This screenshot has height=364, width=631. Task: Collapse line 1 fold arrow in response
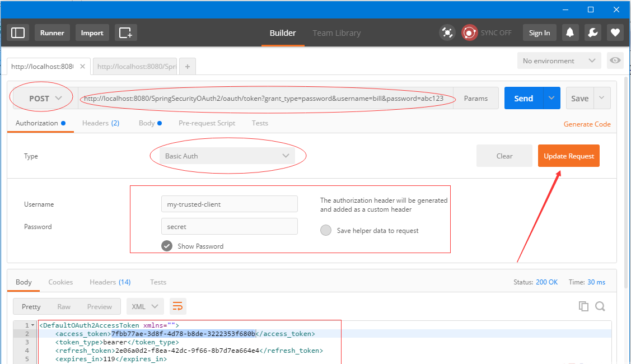point(33,325)
